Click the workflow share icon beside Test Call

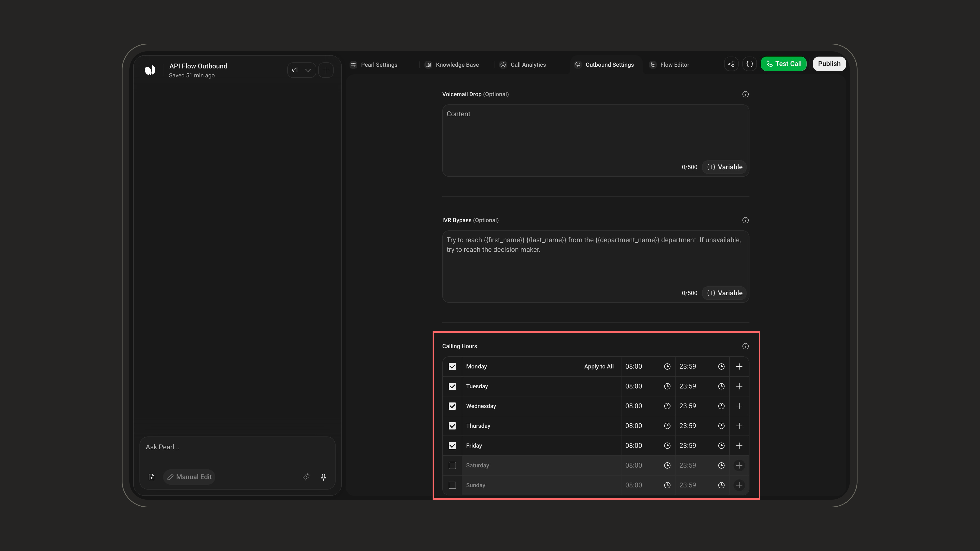731,64
